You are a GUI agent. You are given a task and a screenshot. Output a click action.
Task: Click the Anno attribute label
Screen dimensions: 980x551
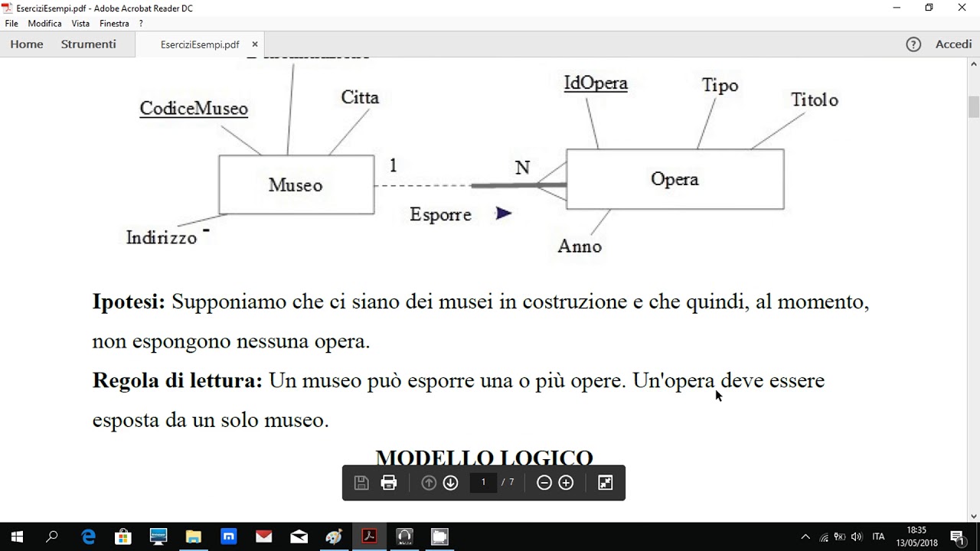(580, 246)
